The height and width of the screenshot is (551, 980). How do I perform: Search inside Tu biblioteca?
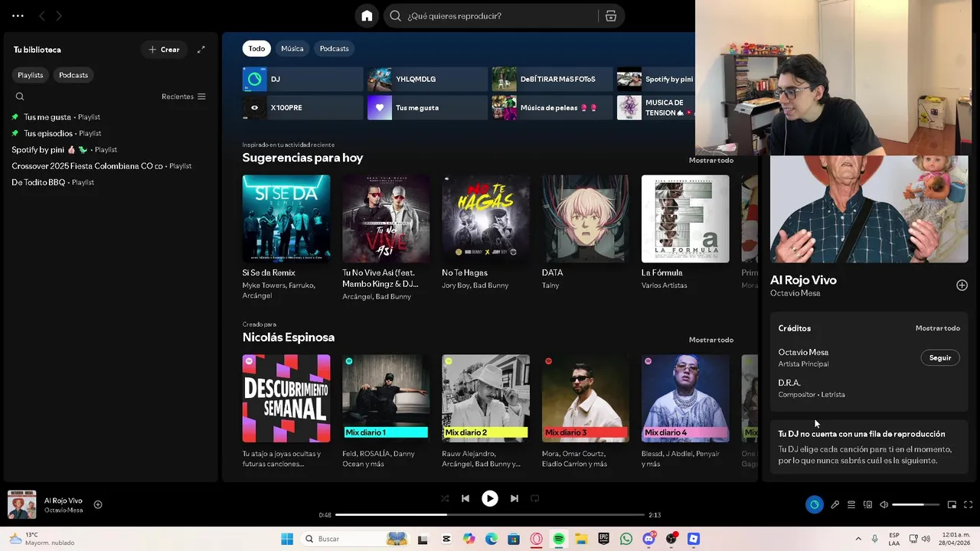(20, 96)
